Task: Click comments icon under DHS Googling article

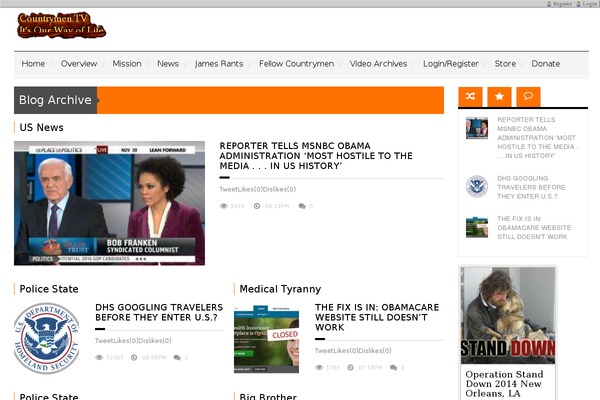Action: 177,358
